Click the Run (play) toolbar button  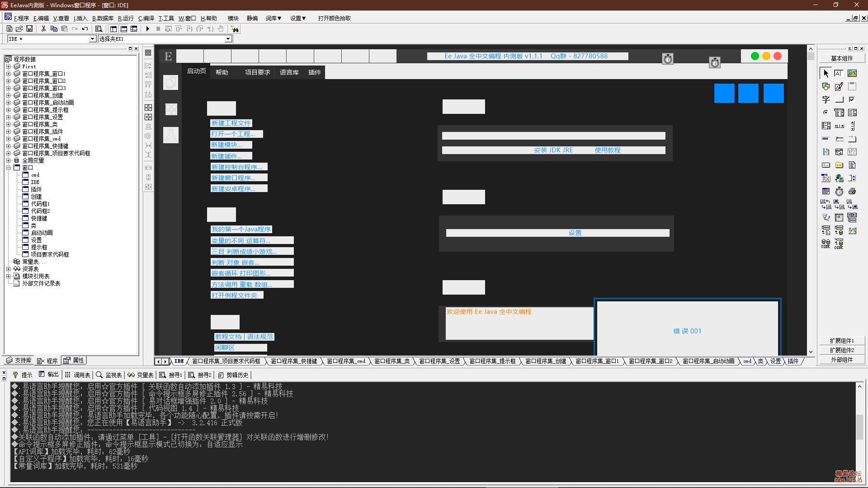(147, 29)
